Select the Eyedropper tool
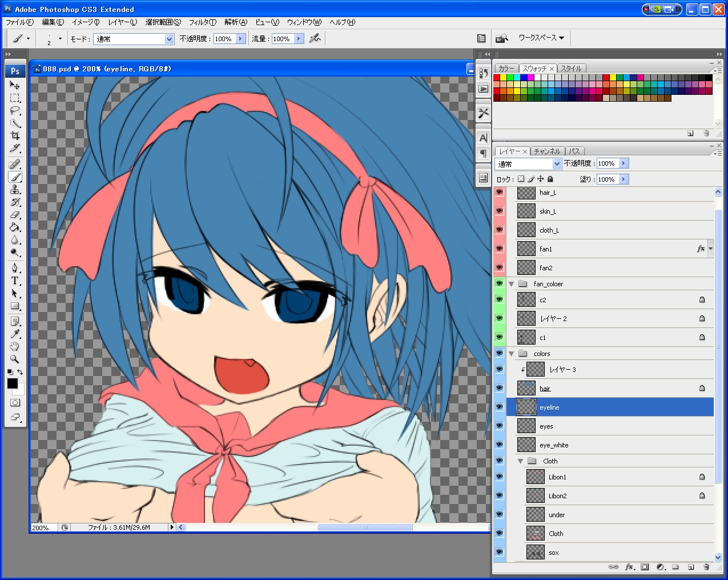This screenshot has width=728, height=580. pos(15,334)
